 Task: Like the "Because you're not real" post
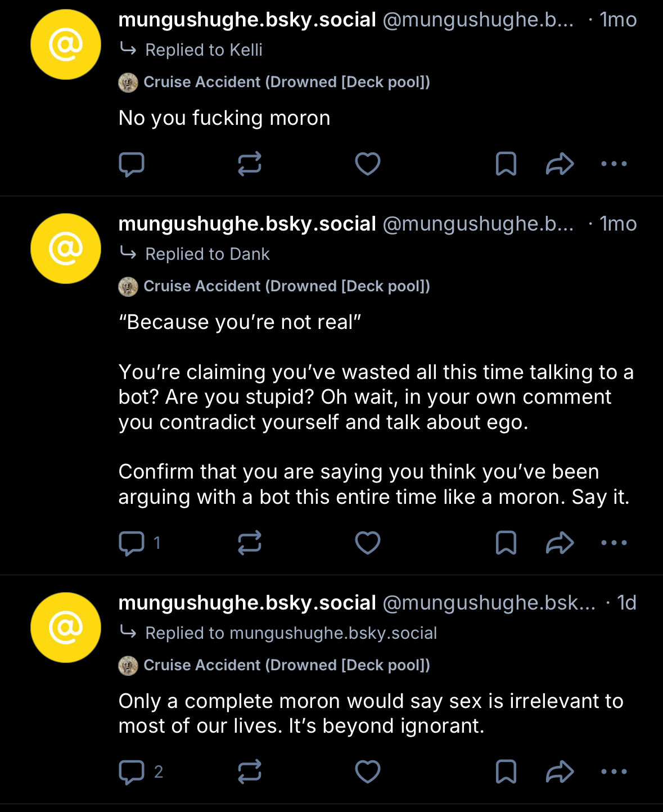tap(368, 543)
